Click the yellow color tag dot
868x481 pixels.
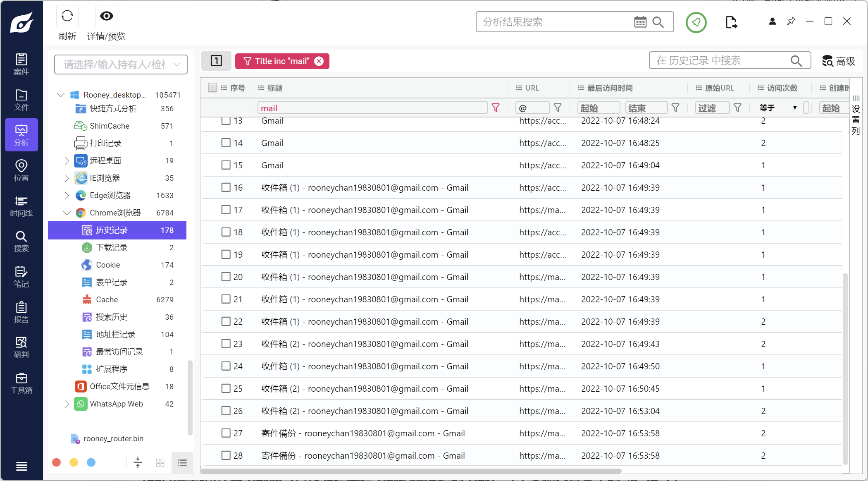click(74, 462)
